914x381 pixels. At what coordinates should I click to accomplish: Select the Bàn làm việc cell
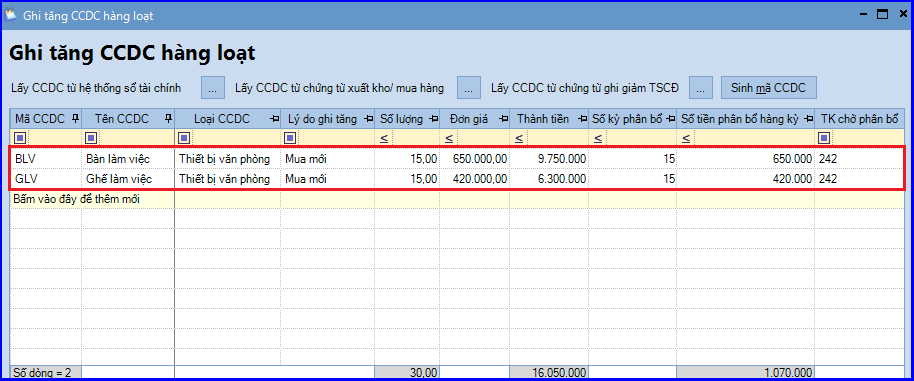tap(128, 158)
